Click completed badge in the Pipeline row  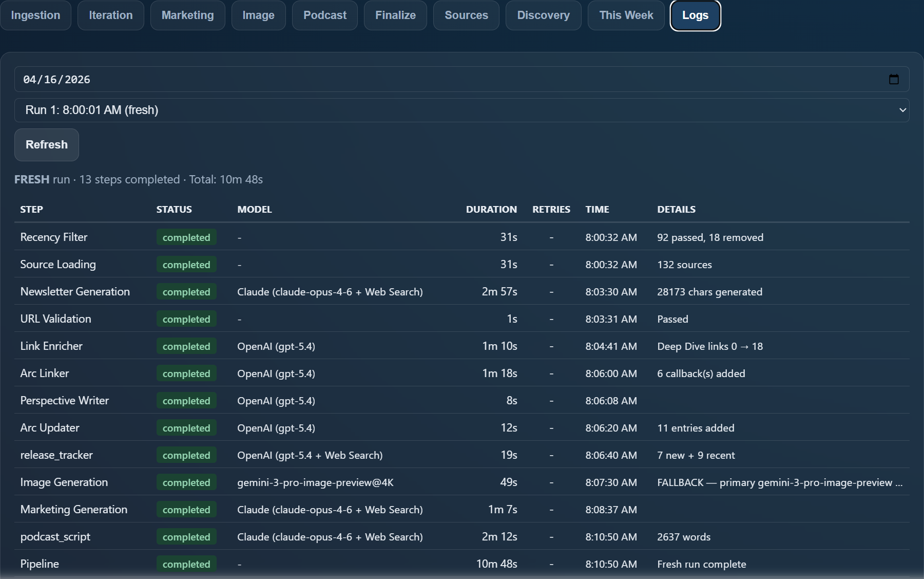pyautogui.click(x=186, y=564)
